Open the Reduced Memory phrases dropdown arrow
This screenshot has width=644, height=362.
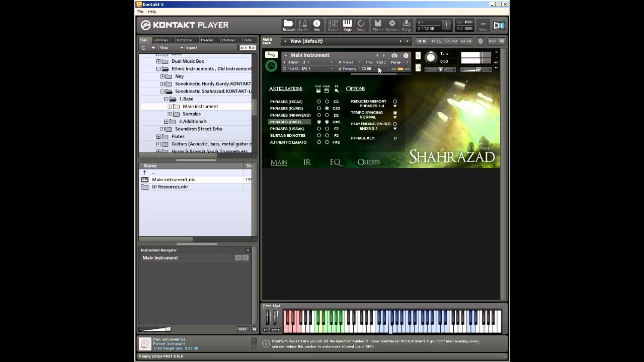[x=395, y=106]
